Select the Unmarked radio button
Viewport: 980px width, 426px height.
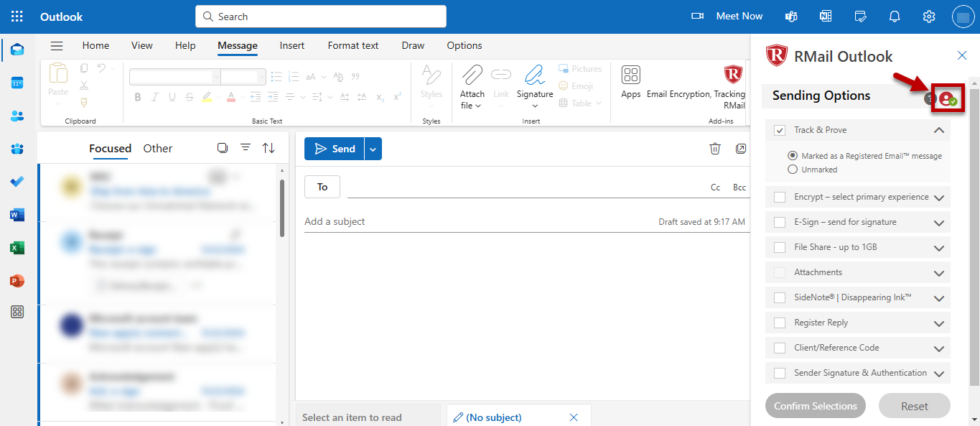click(793, 170)
